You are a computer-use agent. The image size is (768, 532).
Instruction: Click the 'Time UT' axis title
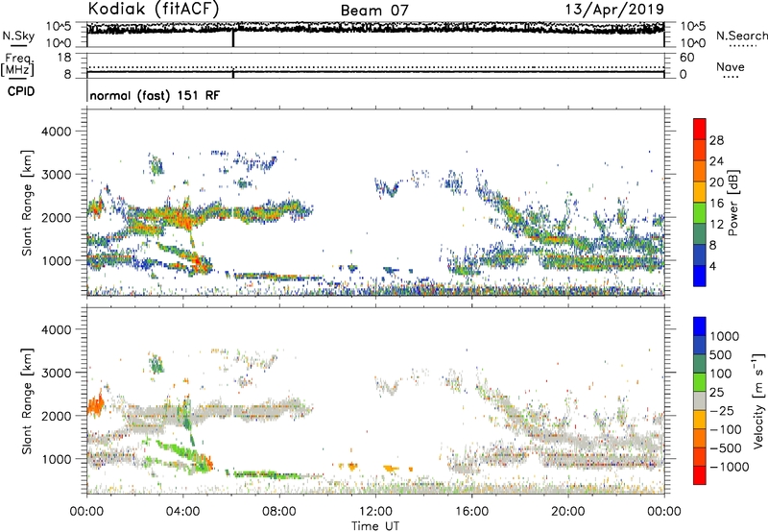[375, 526]
